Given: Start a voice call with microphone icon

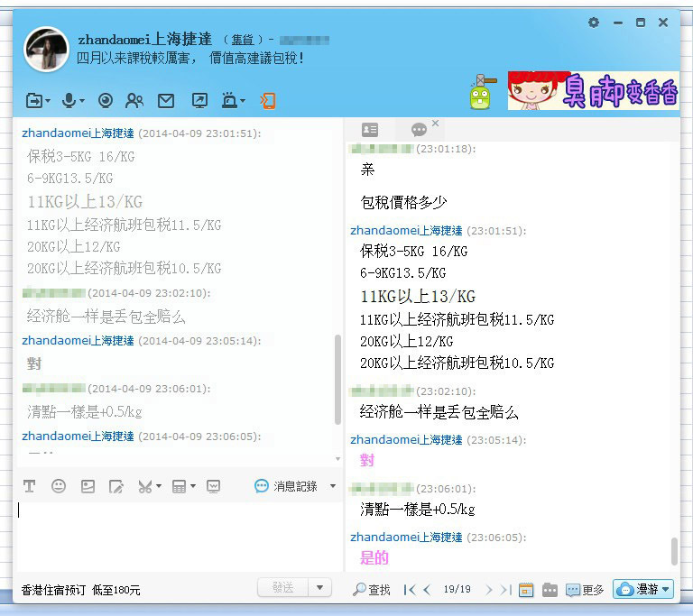Looking at the screenshot, I should click(x=69, y=101).
